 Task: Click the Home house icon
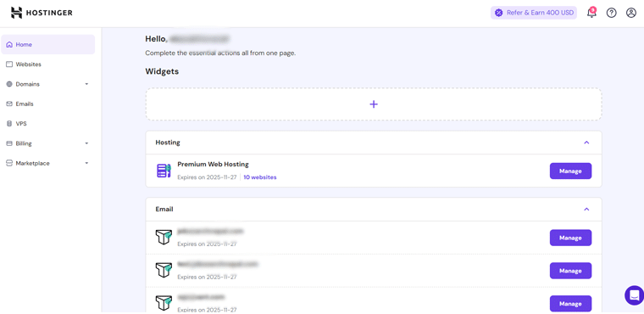coord(9,44)
